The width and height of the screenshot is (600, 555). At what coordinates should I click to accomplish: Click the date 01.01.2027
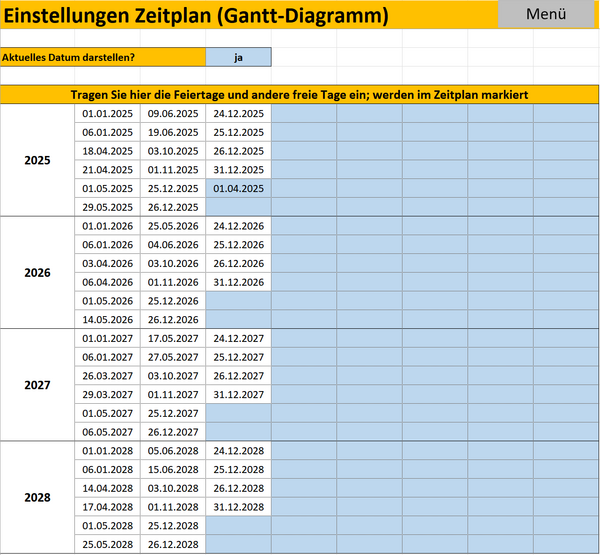click(108, 339)
